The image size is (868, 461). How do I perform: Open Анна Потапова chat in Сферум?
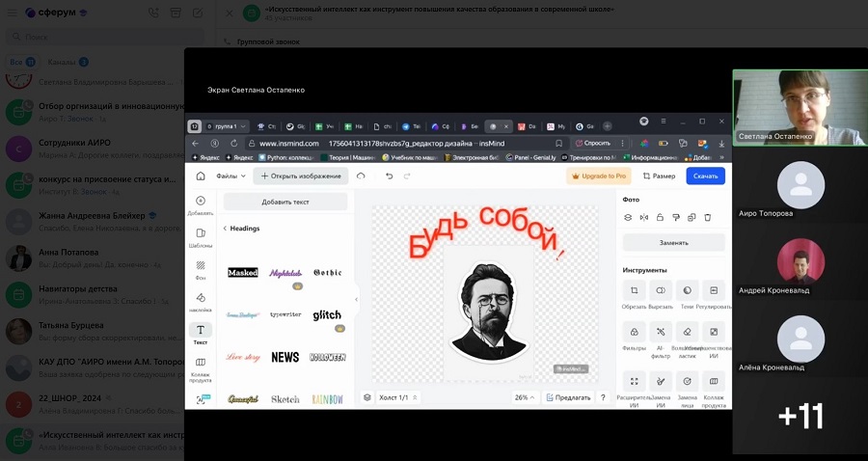pyautogui.click(x=95, y=258)
